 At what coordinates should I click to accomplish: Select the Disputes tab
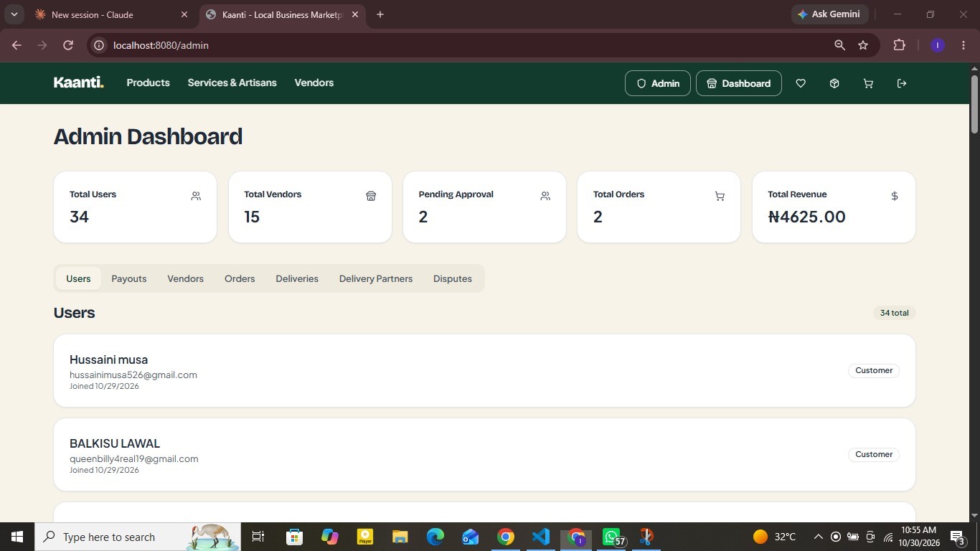[x=453, y=278]
